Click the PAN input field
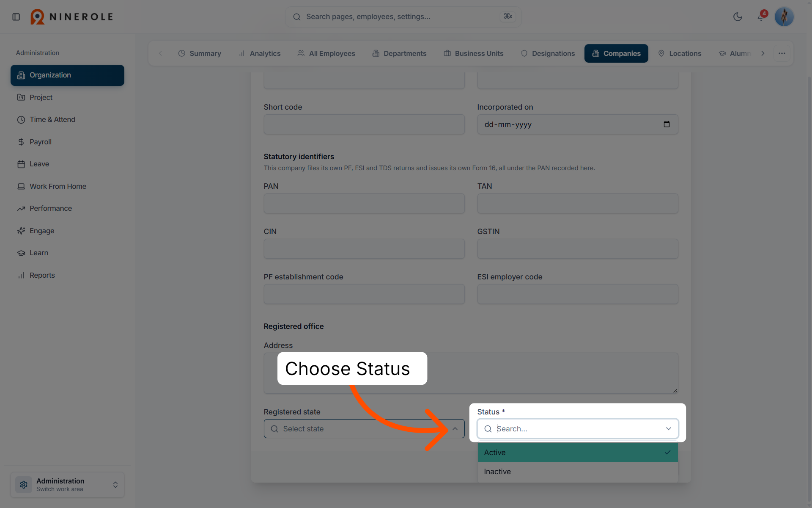Screen dimensions: 812x508 pos(364,204)
